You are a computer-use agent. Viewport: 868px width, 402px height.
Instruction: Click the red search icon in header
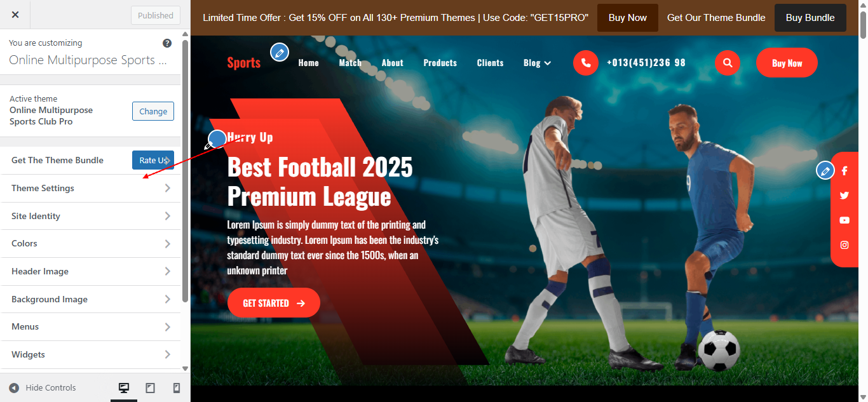pos(728,63)
